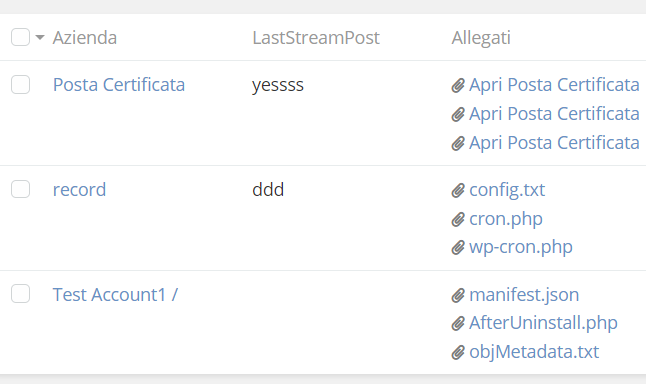
Task: Click paperclip icon beside config.txt
Action: [x=458, y=190]
